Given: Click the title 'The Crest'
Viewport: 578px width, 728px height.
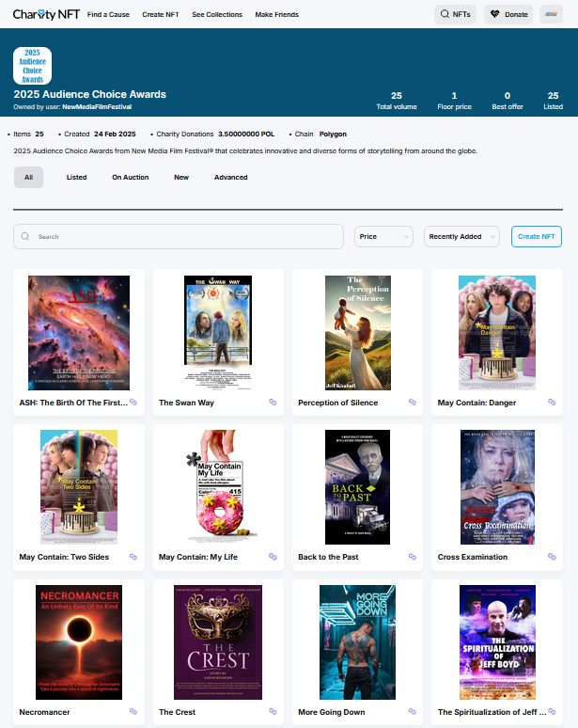Looking at the screenshot, I should coord(178,712).
